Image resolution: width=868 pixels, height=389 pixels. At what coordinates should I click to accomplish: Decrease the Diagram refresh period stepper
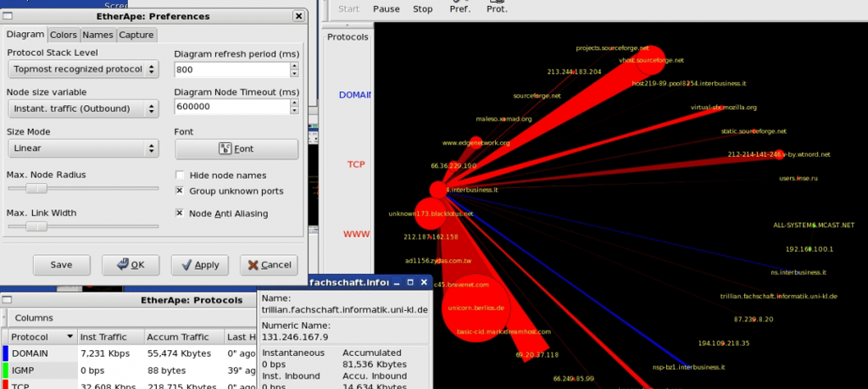294,74
